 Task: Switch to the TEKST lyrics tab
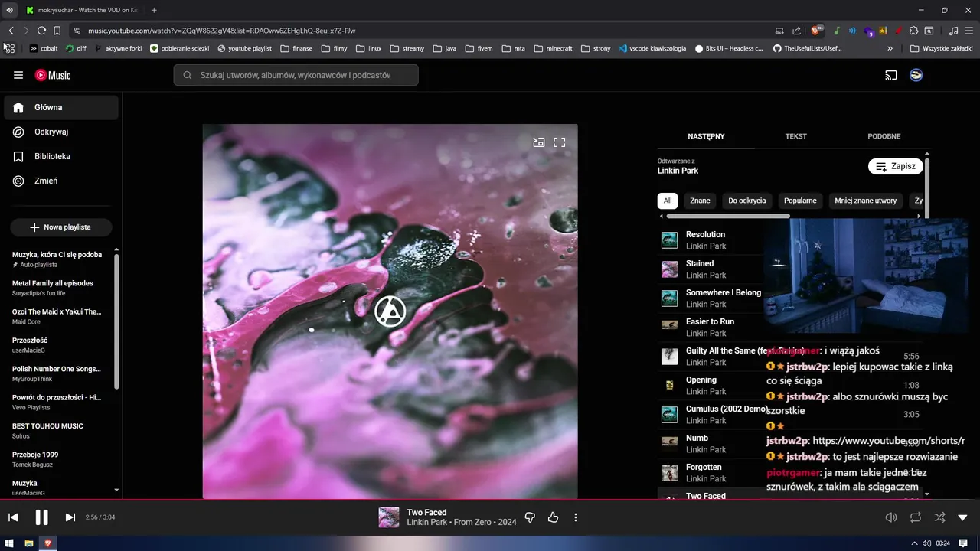[x=795, y=136]
